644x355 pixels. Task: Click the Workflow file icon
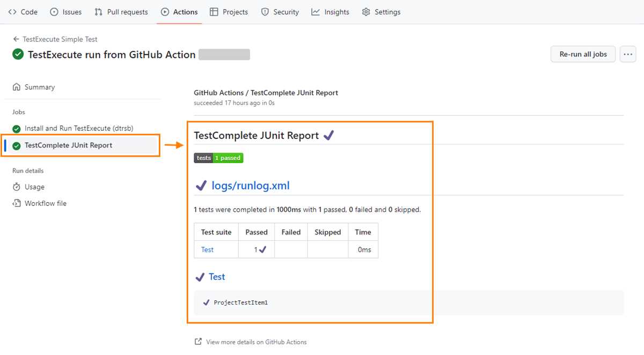coord(17,203)
